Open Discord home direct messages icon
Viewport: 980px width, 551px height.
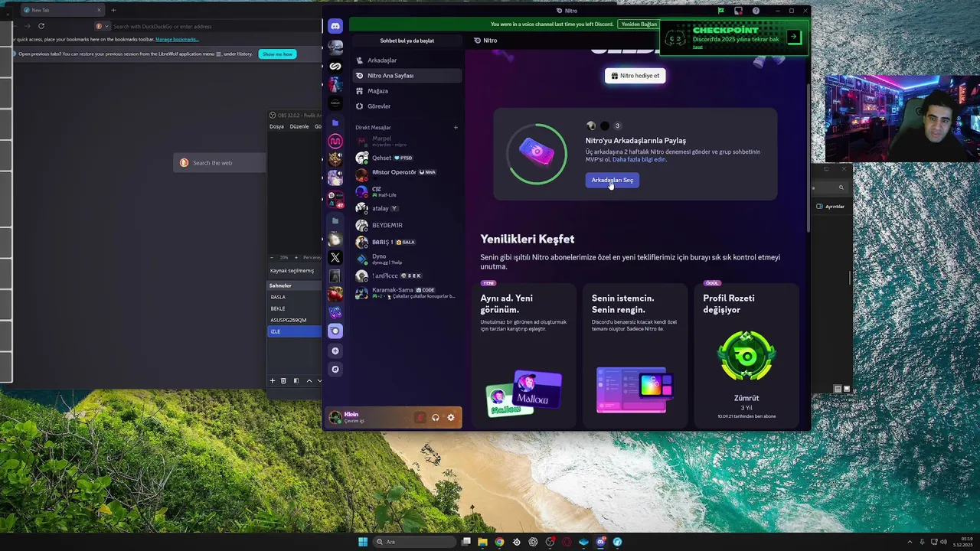(335, 26)
